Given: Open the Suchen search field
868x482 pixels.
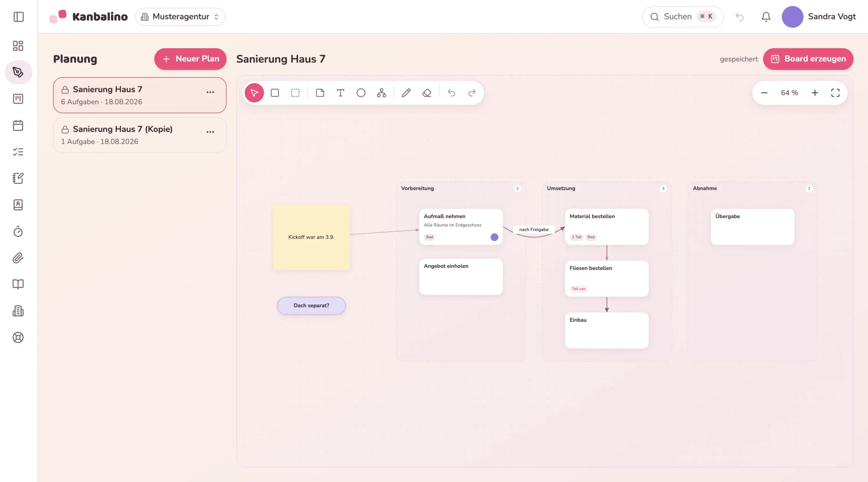Looking at the screenshot, I should [683, 17].
